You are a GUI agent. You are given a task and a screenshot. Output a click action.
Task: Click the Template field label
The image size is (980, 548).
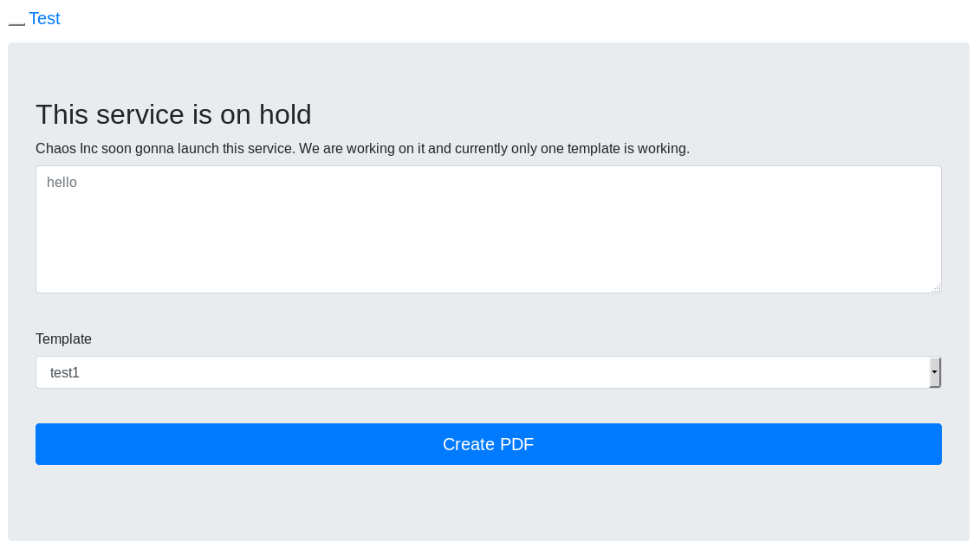coord(64,338)
